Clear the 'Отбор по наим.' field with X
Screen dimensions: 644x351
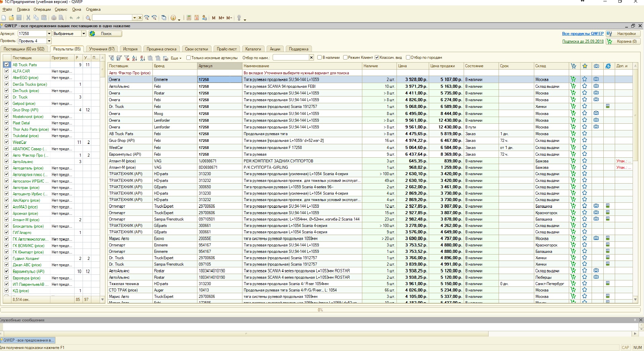[x=311, y=57]
